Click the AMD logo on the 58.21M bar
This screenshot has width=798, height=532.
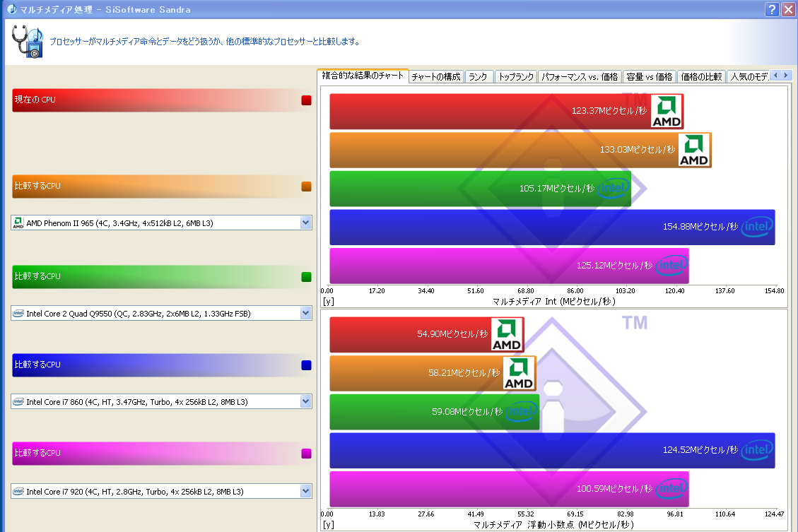519,373
